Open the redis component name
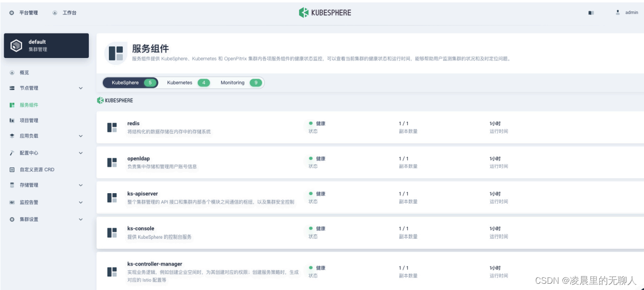 click(133, 124)
